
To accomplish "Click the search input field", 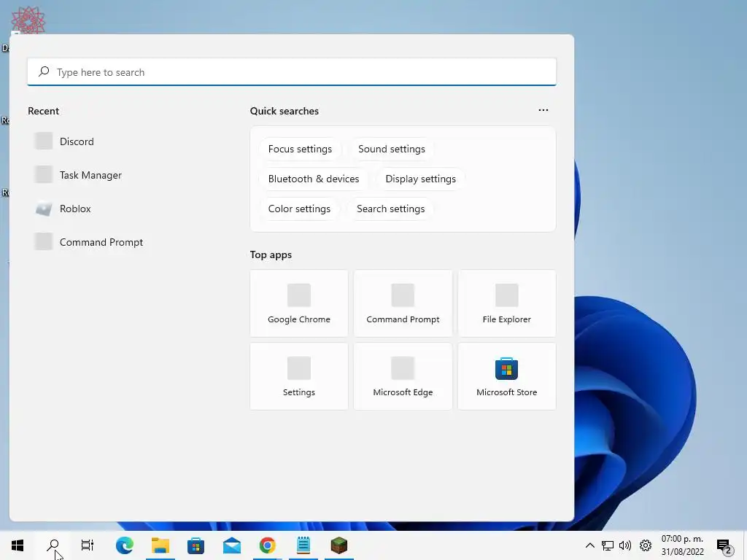I will tap(292, 72).
